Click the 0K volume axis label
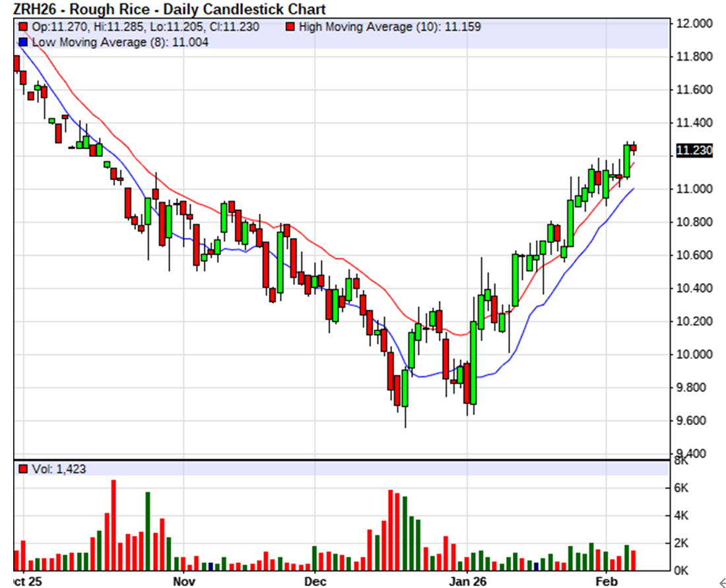 681,570
